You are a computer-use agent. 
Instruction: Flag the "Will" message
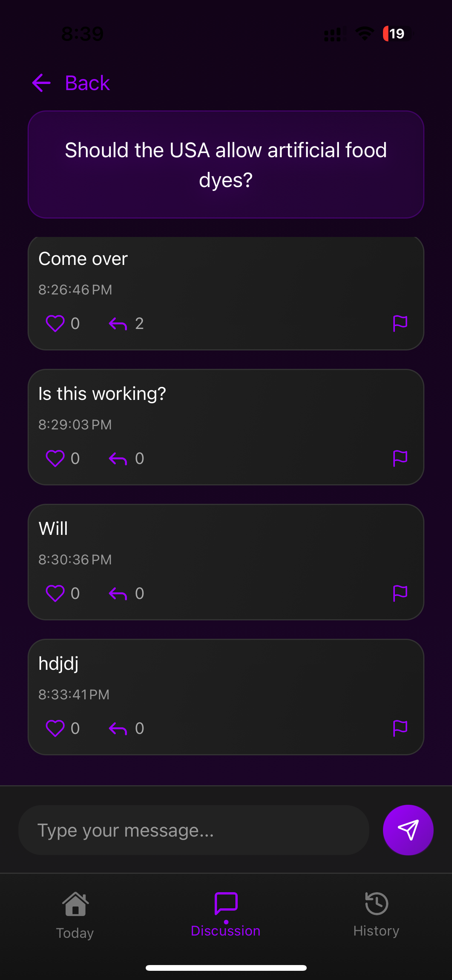(x=401, y=594)
